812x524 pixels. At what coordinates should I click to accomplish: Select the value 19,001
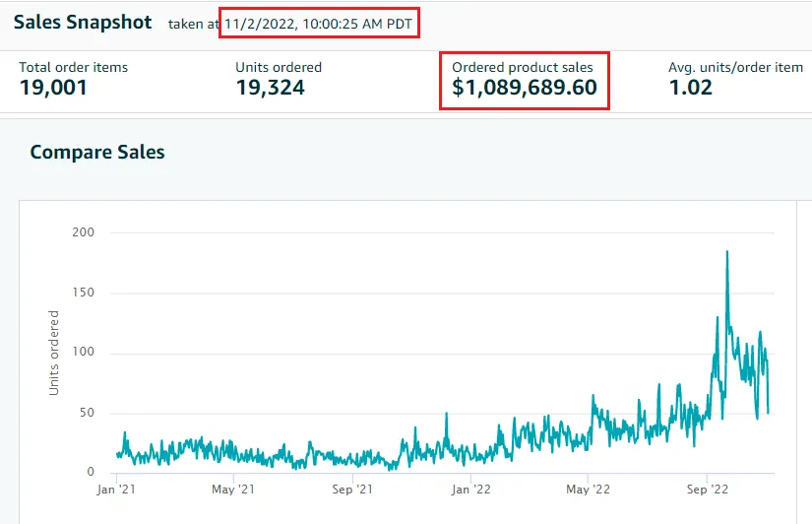click(53, 87)
